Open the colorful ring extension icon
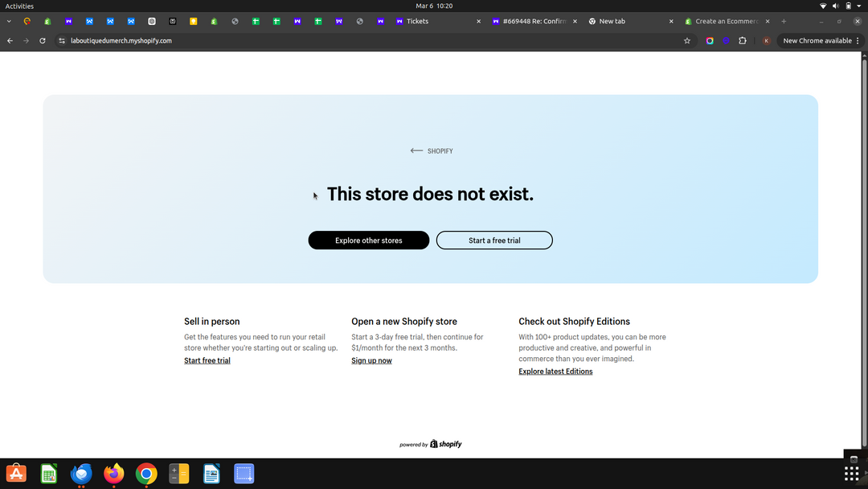 click(710, 40)
